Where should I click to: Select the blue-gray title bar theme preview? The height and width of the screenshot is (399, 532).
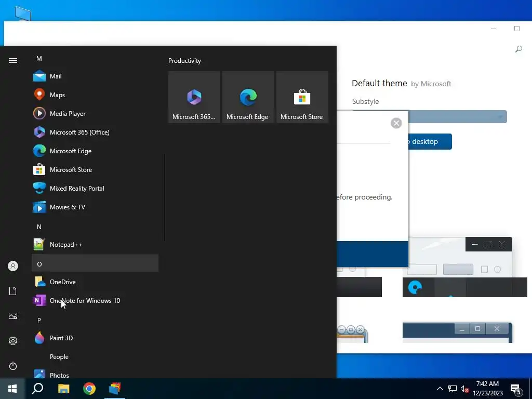coord(457,332)
